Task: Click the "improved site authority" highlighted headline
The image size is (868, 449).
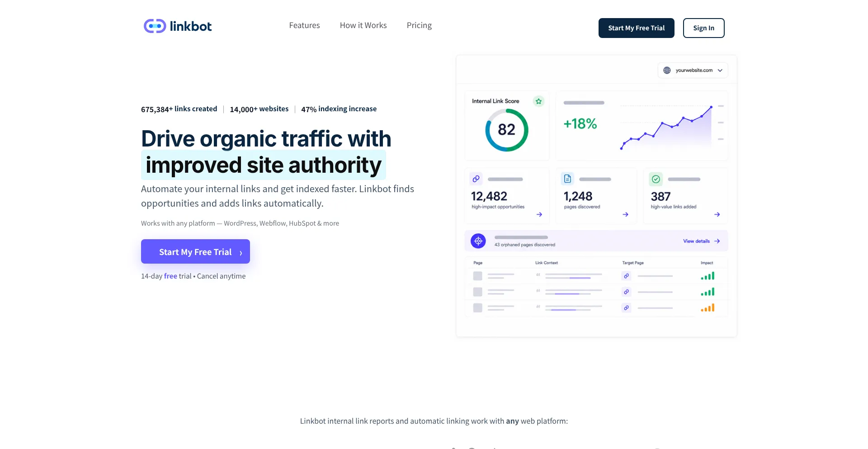Action: [264, 165]
